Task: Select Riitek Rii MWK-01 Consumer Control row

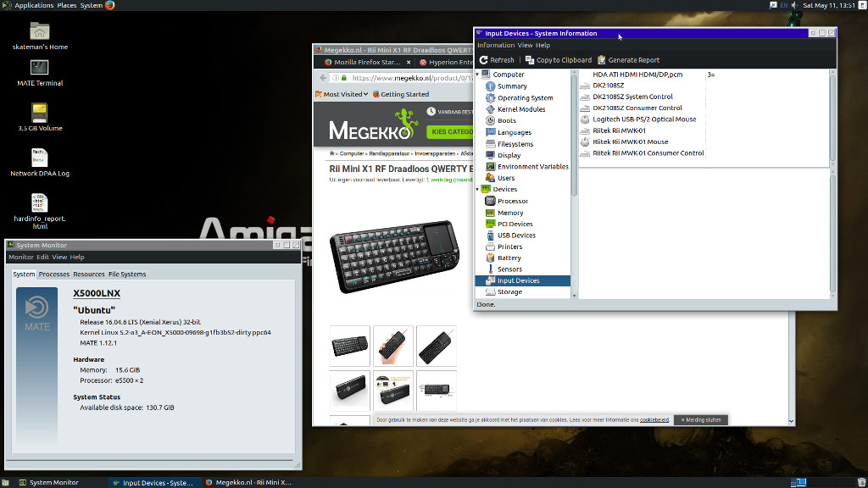Action: (648, 153)
